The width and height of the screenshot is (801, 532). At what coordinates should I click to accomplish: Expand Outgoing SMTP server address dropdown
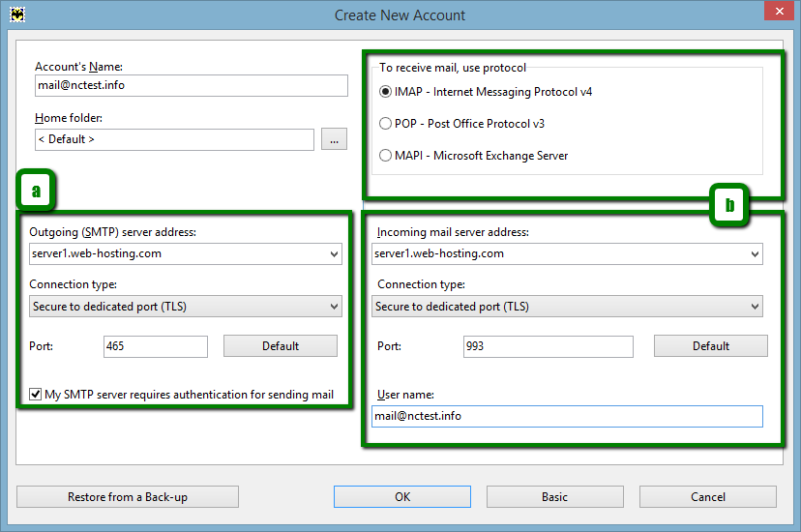coord(334,253)
